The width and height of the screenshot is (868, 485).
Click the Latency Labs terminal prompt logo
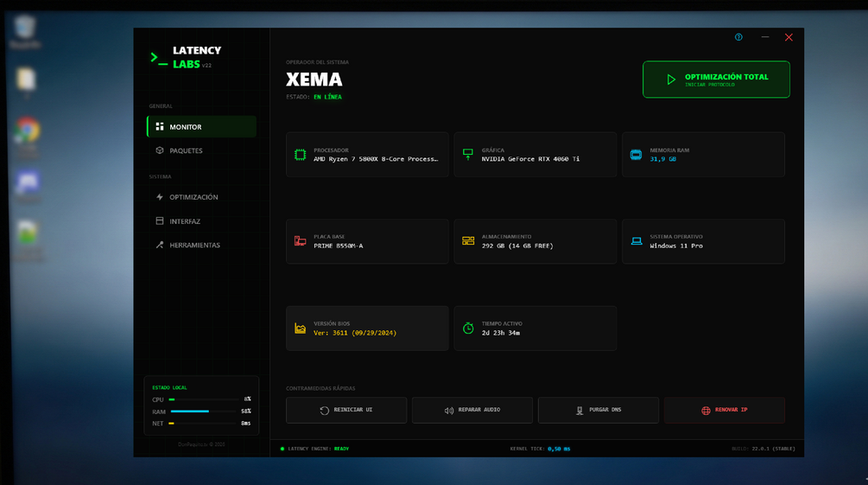coord(159,59)
